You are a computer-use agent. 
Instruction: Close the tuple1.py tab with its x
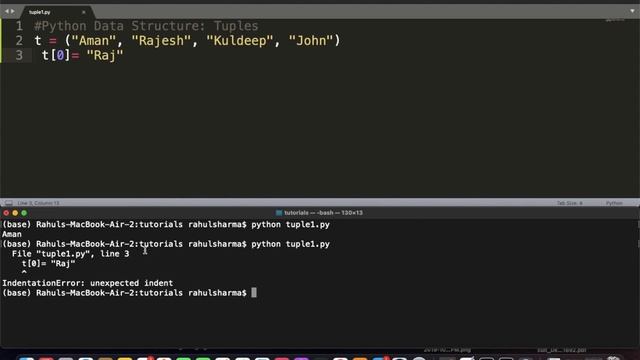pos(84,12)
